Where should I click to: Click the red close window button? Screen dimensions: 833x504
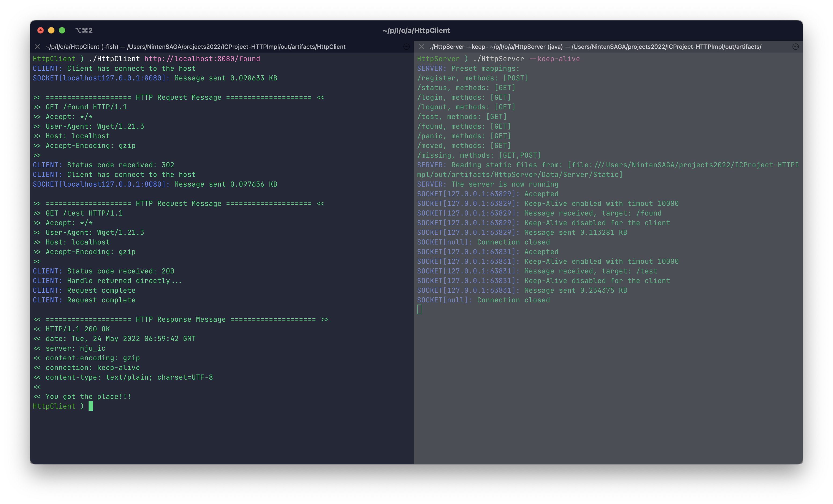41,30
